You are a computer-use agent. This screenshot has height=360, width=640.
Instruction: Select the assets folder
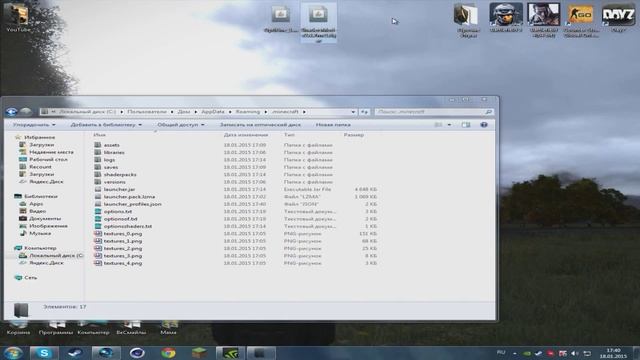pyautogui.click(x=111, y=145)
